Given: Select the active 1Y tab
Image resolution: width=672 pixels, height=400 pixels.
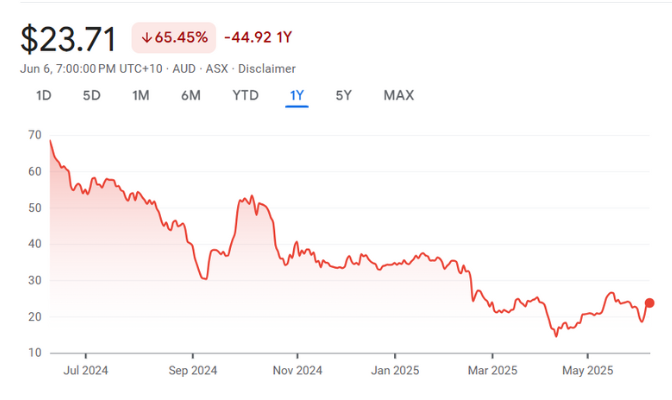Looking at the screenshot, I should 297,96.
